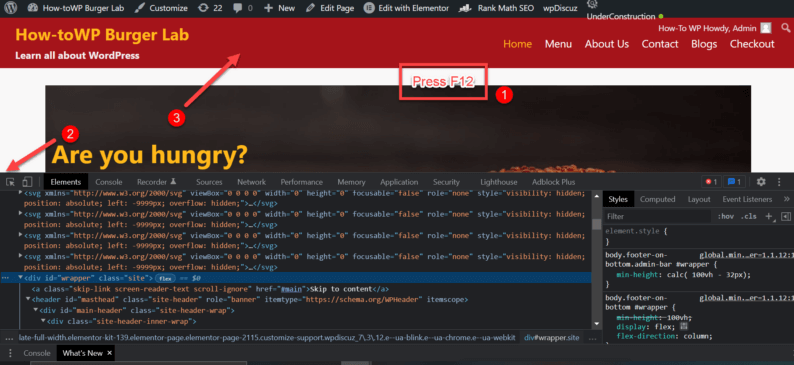The height and width of the screenshot is (365, 794).
Task: Click the WordPress logo in admin bar
Action: point(11,8)
